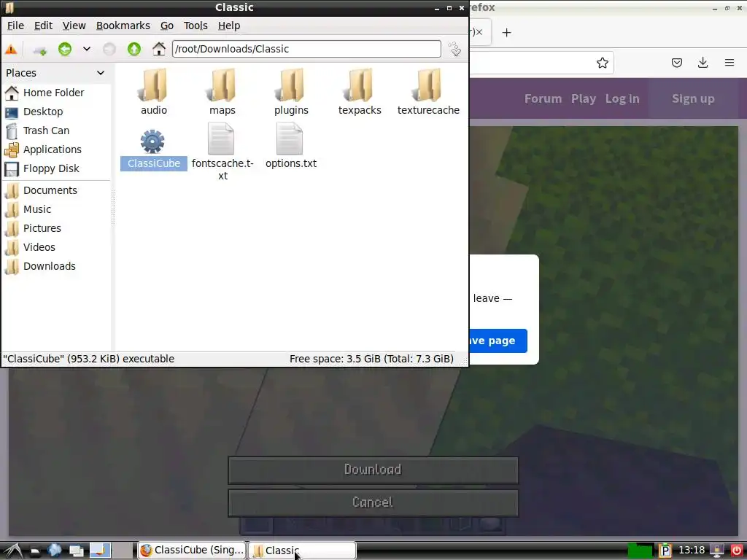Image resolution: width=747 pixels, height=560 pixels.
Task: Launch file manager from taskbar
Action: (x=35, y=551)
